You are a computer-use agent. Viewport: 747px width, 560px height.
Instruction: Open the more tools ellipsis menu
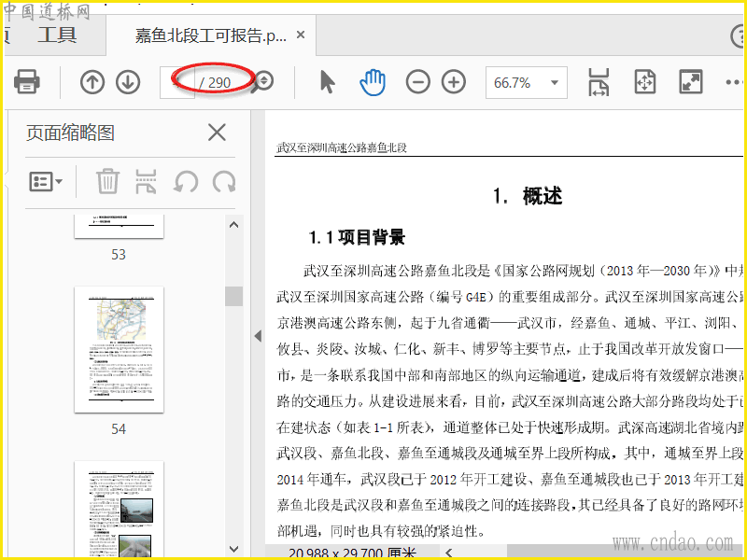[x=734, y=82]
